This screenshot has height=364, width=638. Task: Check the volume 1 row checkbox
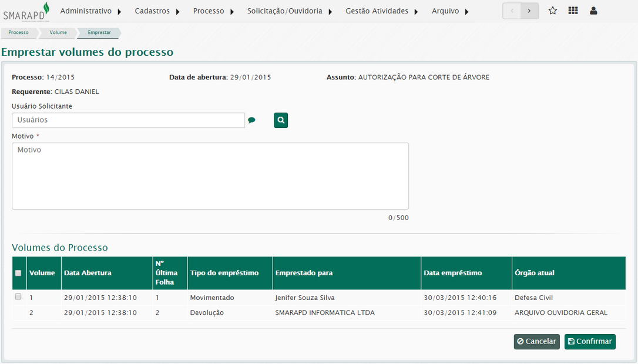click(18, 297)
